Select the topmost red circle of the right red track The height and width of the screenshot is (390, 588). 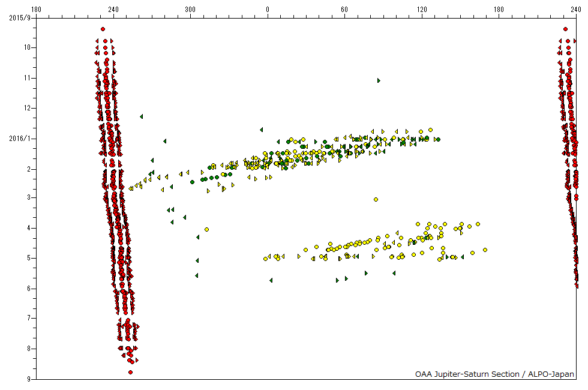click(565, 29)
